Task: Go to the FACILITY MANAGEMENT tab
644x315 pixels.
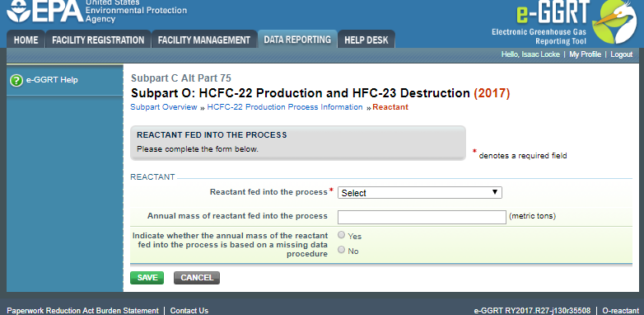Action: point(204,40)
